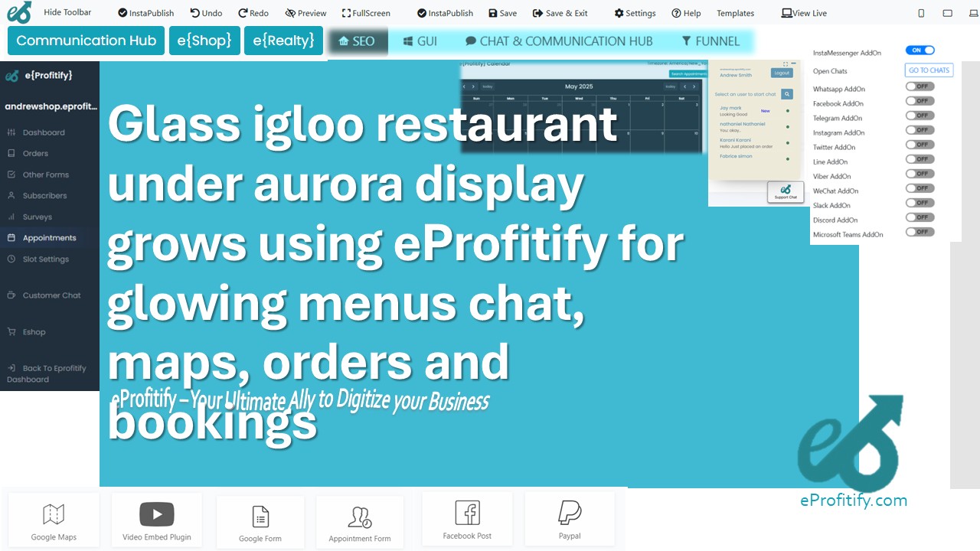The width and height of the screenshot is (980, 551).
Task: Open the Funnel tab
Action: click(x=710, y=41)
